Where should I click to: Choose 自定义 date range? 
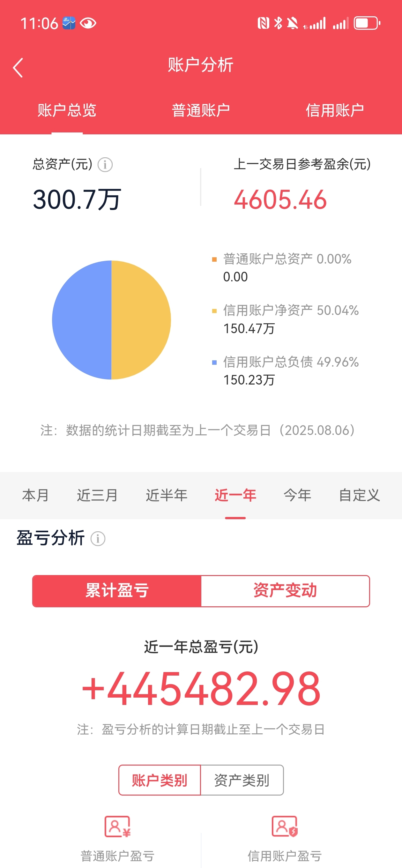point(359,495)
